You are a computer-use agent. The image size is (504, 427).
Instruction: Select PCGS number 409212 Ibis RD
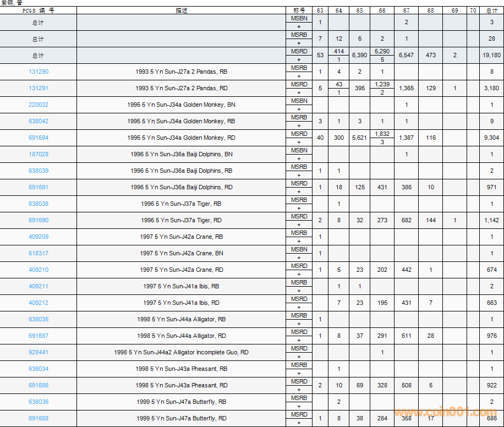click(39, 303)
